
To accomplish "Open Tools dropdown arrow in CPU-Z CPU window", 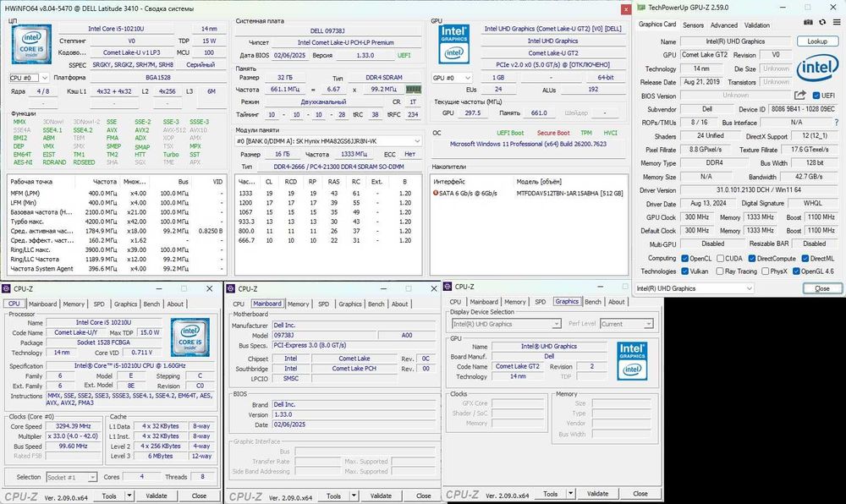I will point(129,496).
